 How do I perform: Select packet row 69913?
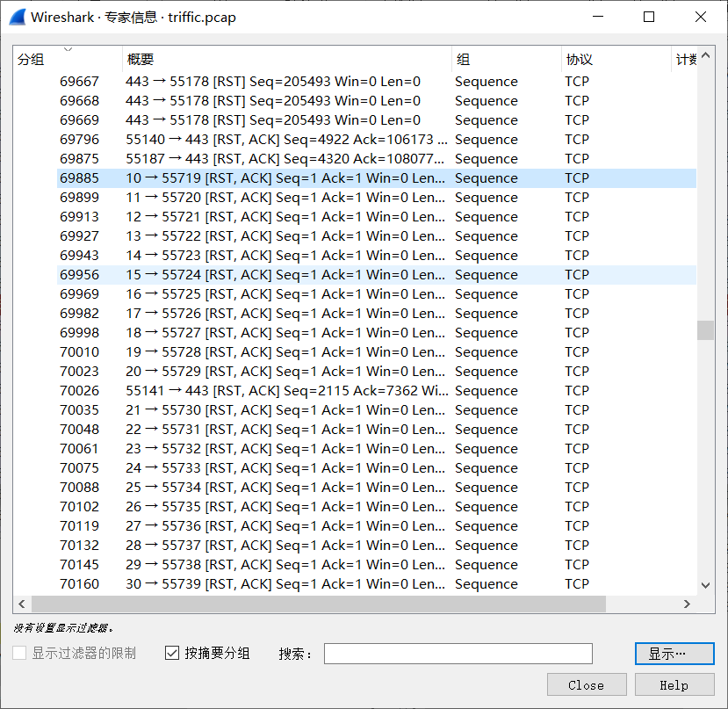tap(377, 216)
